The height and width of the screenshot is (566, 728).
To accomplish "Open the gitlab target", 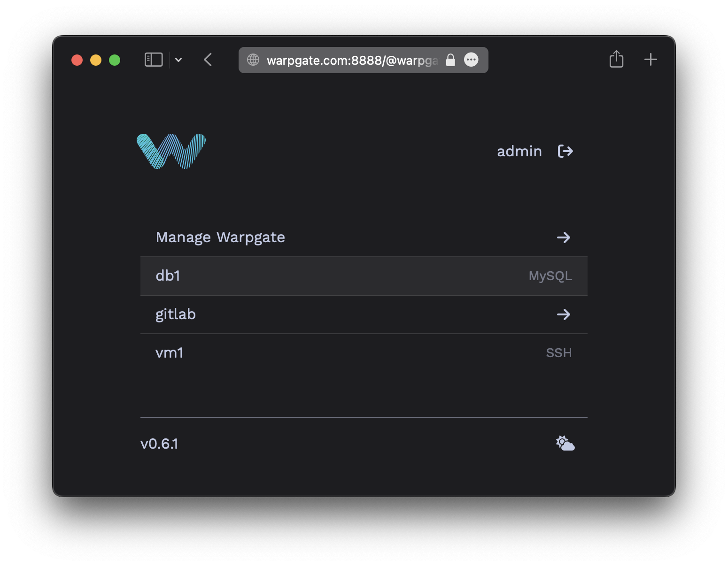I will click(x=364, y=314).
